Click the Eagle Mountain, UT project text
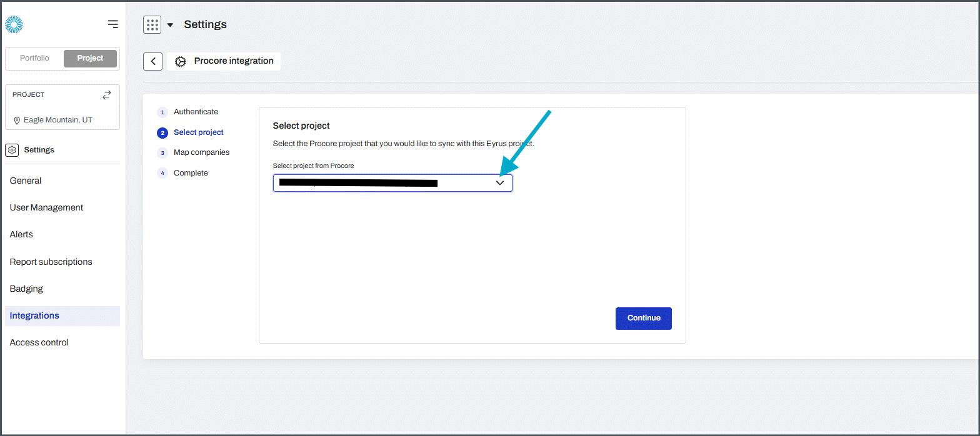 pyautogui.click(x=58, y=120)
